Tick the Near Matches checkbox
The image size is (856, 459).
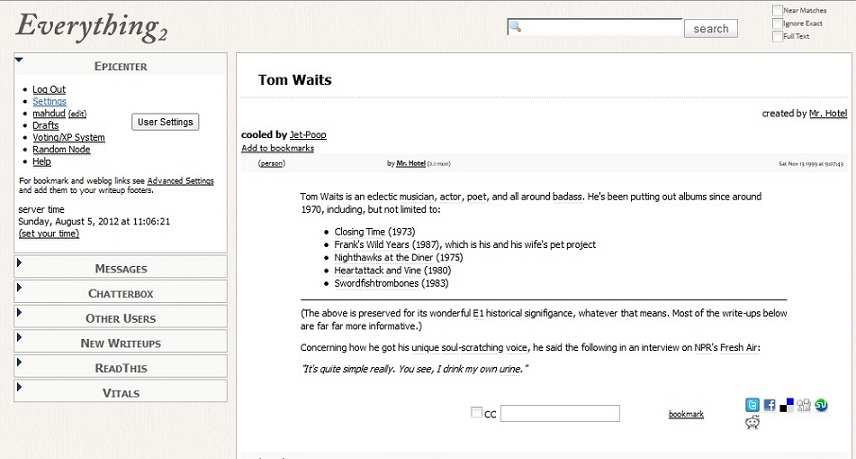pyautogui.click(x=777, y=10)
